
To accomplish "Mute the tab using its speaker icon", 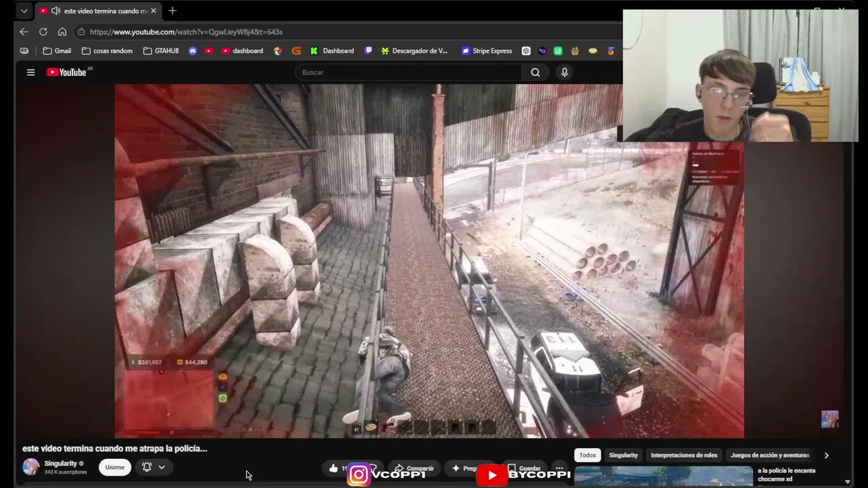I will pos(56,11).
